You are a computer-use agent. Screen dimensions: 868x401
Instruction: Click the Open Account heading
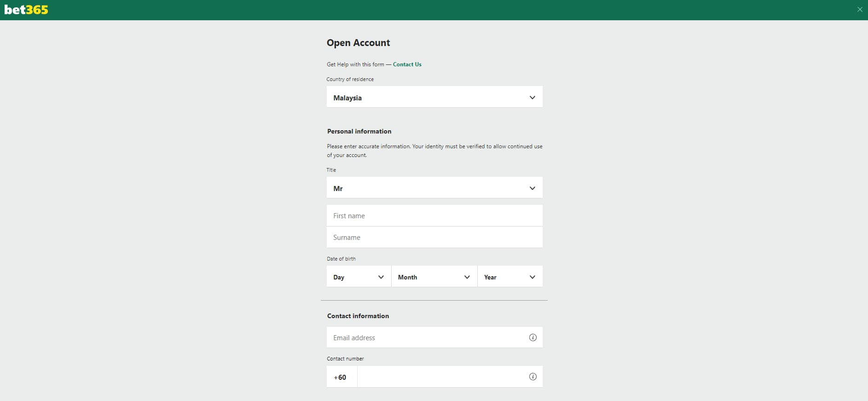[358, 43]
